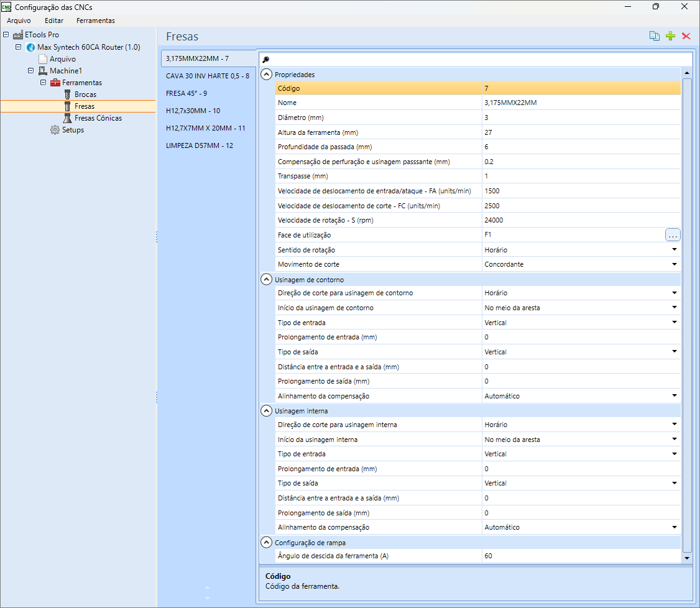Click the copy/duplicate tool icon in Fresas header
Screen dimensions: 700x608
pos(655,36)
